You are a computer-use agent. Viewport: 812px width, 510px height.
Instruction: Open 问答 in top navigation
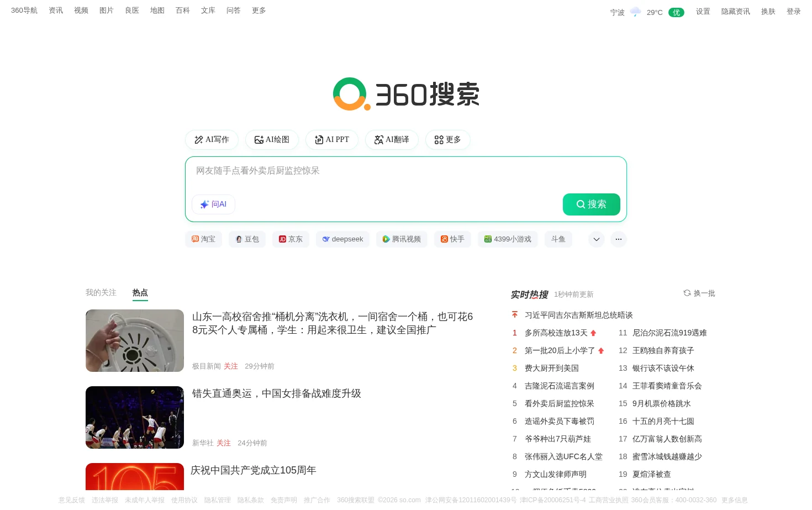coord(234,10)
